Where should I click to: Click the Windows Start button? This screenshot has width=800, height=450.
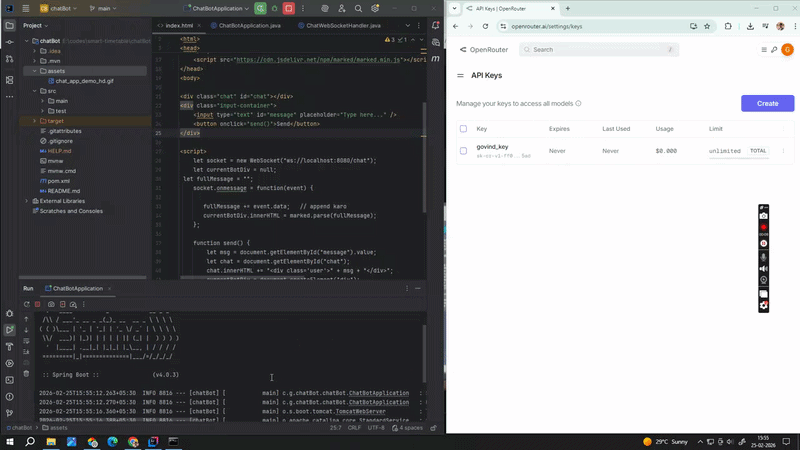pos(10,442)
